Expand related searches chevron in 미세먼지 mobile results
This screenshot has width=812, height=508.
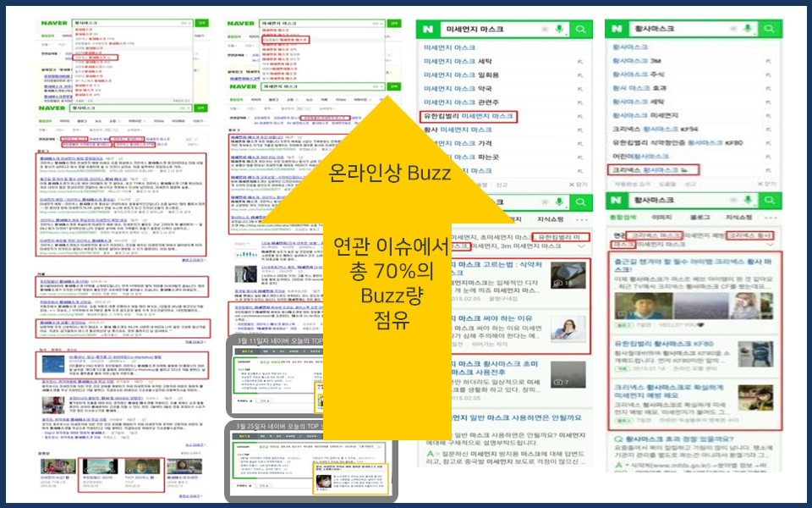[582, 246]
